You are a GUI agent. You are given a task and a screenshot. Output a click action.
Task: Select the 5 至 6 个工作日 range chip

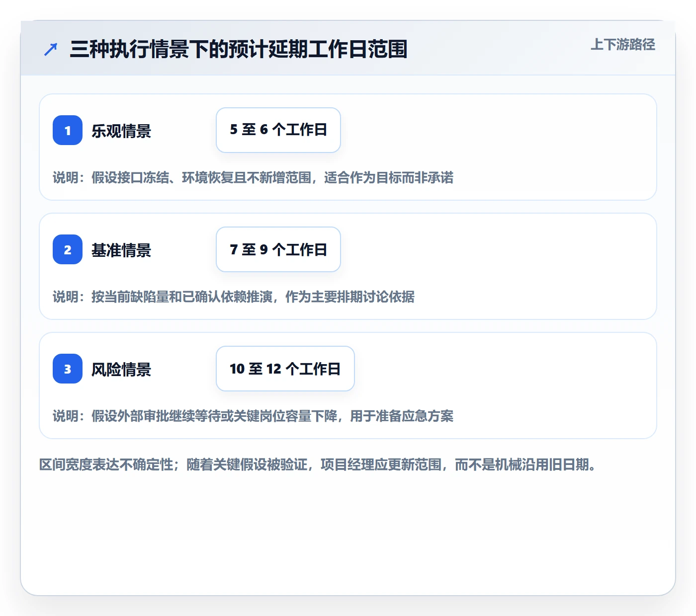click(x=278, y=130)
